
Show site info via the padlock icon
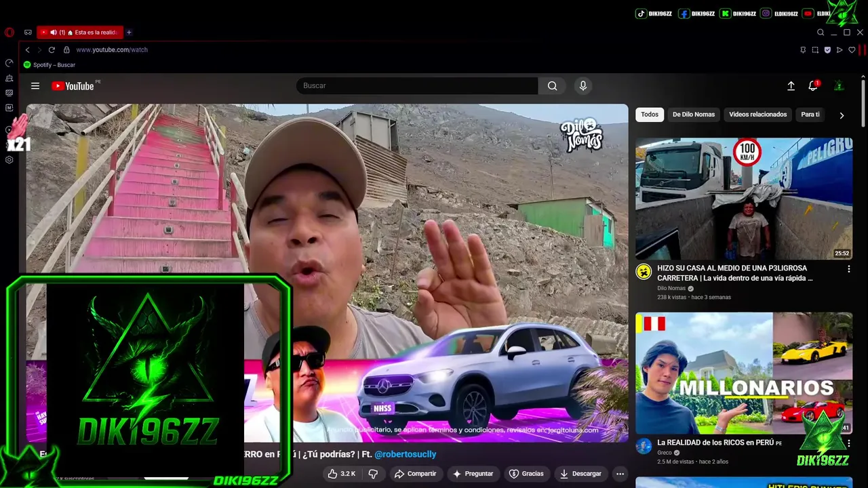coord(66,49)
